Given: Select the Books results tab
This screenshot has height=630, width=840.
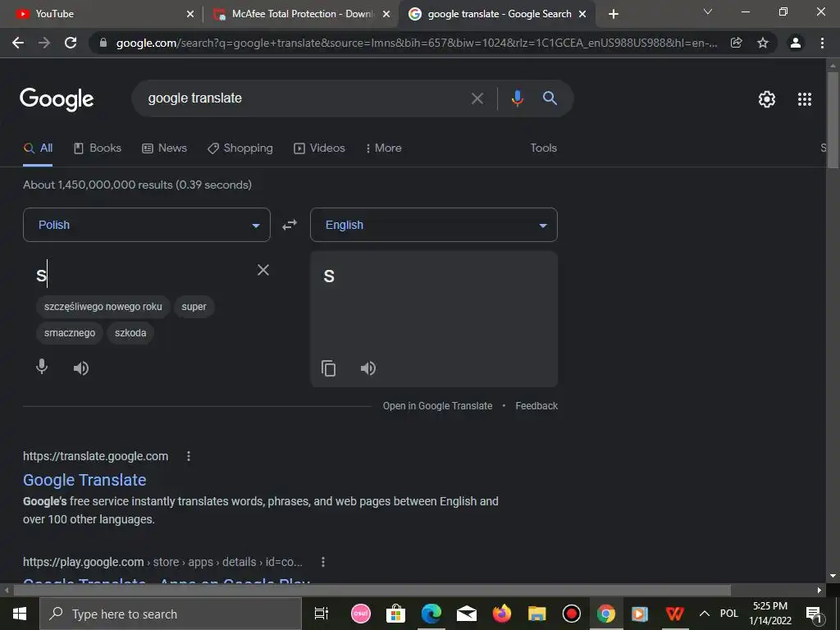Looking at the screenshot, I should click(98, 148).
